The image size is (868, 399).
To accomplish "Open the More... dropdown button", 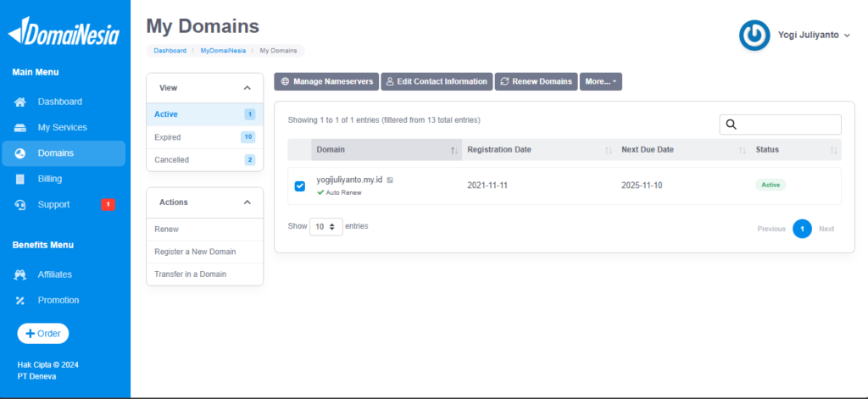I will click(600, 81).
